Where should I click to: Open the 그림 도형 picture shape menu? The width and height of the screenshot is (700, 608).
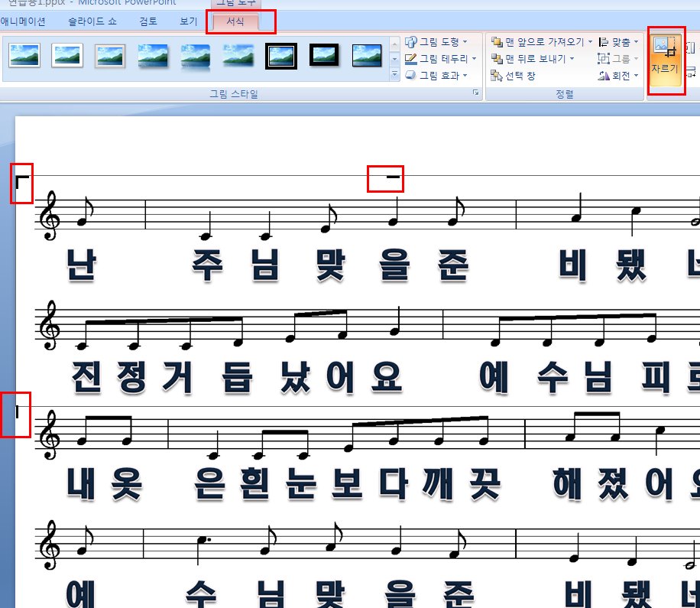(436, 42)
